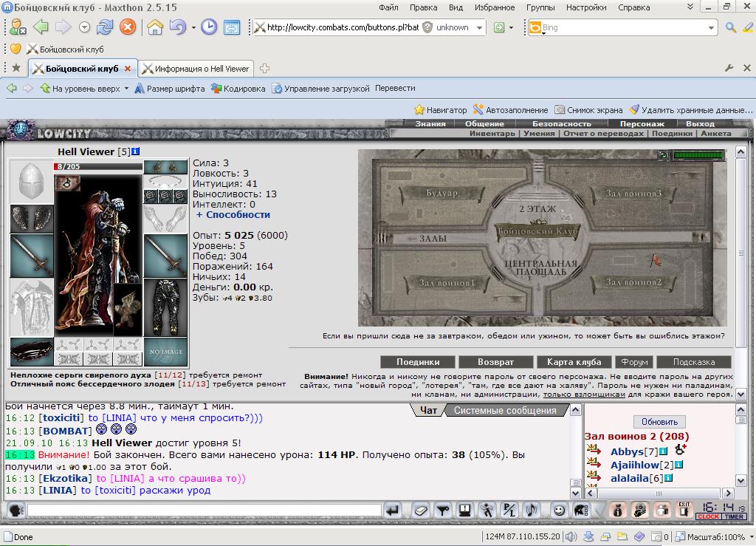Switch to Информация о Hell Viewer tab
This screenshot has height=546, width=756.
tap(196, 69)
